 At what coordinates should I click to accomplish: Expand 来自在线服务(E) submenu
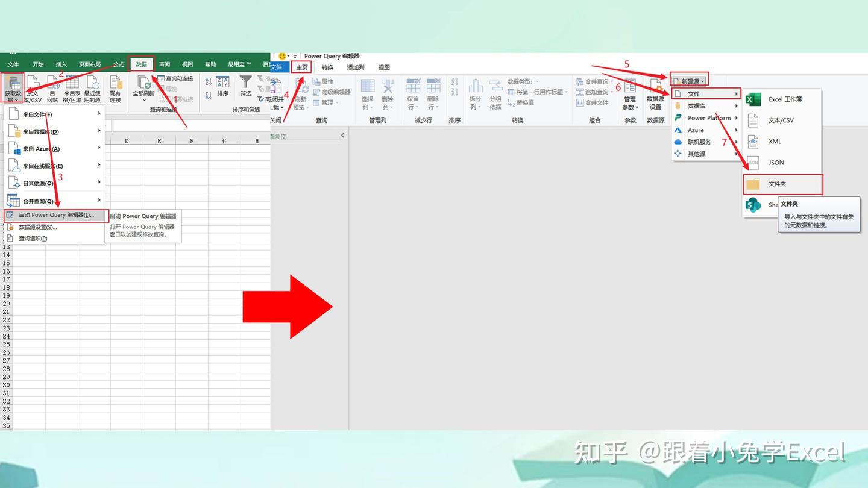[55, 166]
